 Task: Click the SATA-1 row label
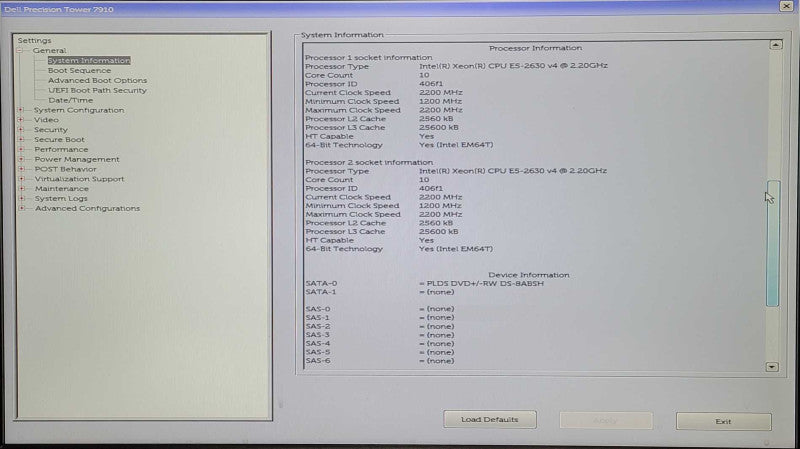click(321, 292)
